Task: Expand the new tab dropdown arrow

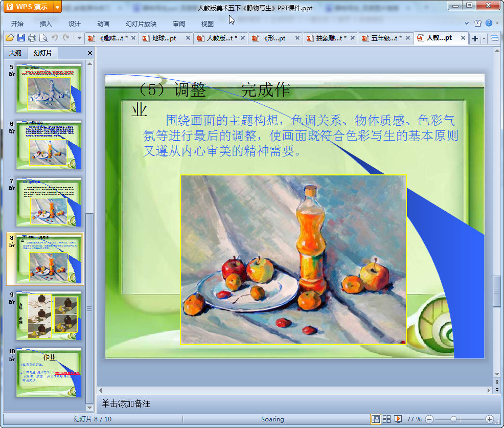Action: [x=484, y=39]
